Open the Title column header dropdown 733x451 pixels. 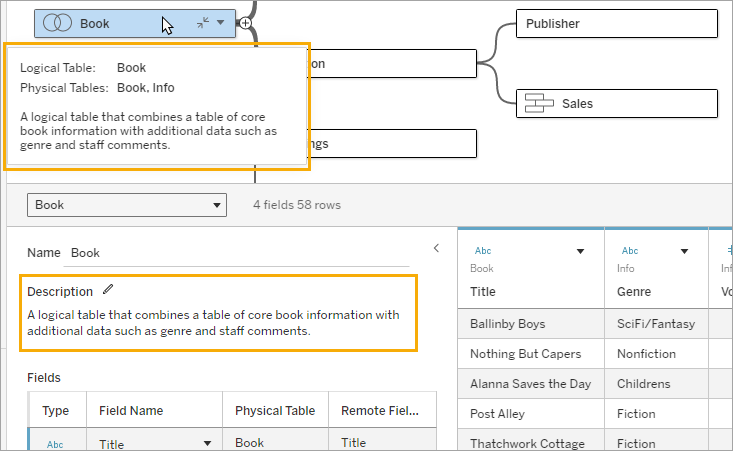click(580, 252)
